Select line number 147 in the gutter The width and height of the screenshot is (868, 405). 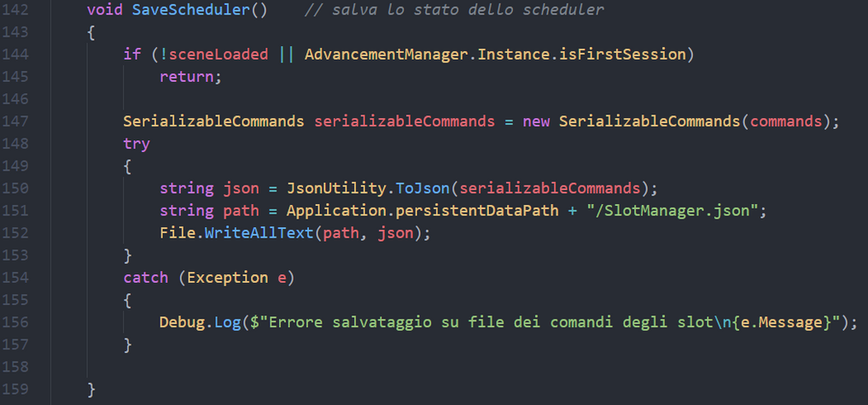click(15, 121)
